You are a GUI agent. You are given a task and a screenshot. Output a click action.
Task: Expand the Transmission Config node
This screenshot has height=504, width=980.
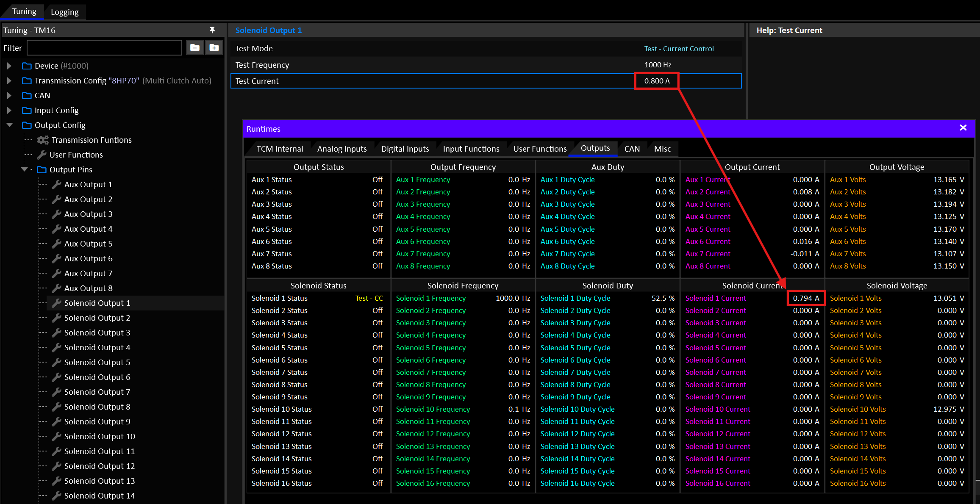[x=9, y=80]
